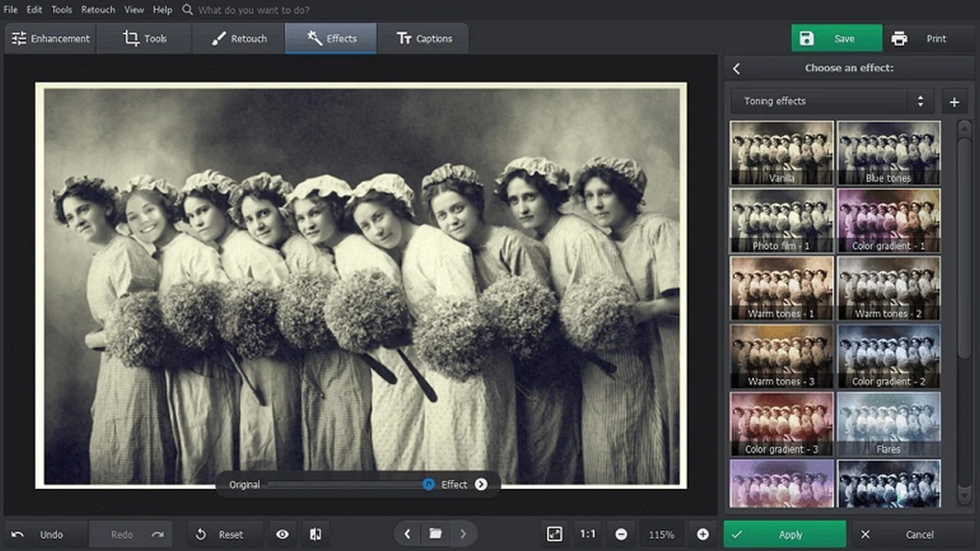Click the plus icon beside Toning effects
Image resolution: width=980 pixels, height=551 pixels.
tap(954, 102)
